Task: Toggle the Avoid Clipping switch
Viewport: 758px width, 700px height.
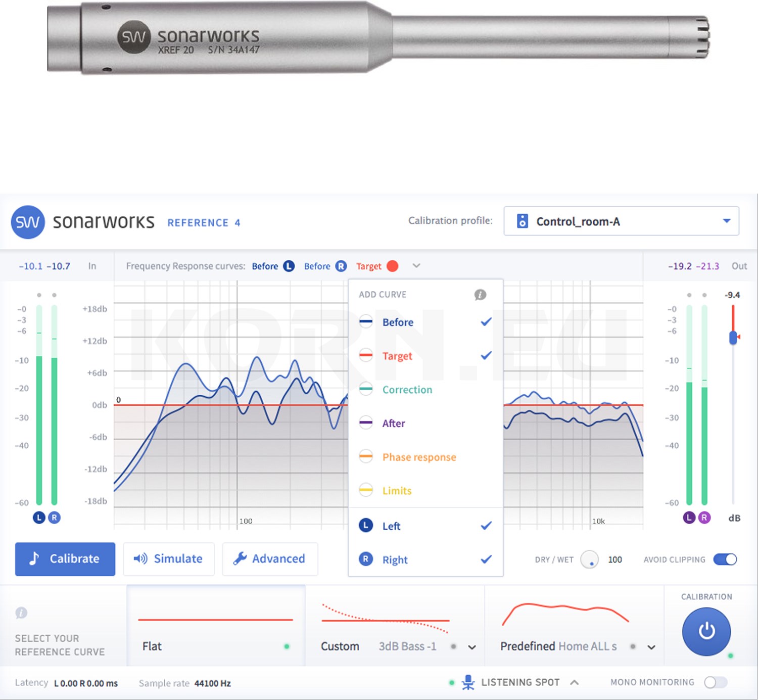Action: pyautogui.click(x=725, y=559)
